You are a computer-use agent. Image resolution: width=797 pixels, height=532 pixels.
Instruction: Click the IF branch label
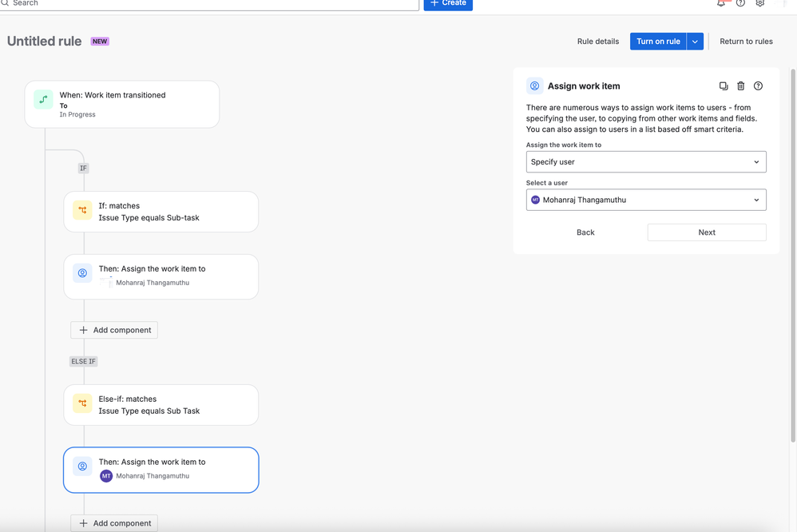(83, 168)
